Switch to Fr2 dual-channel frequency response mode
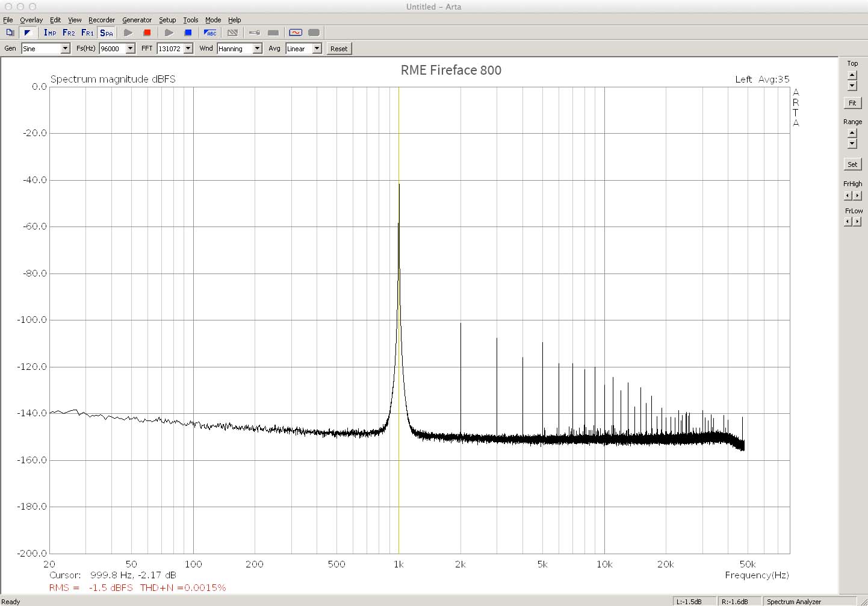This screenshot has height=606, width=868. [69, 33]
